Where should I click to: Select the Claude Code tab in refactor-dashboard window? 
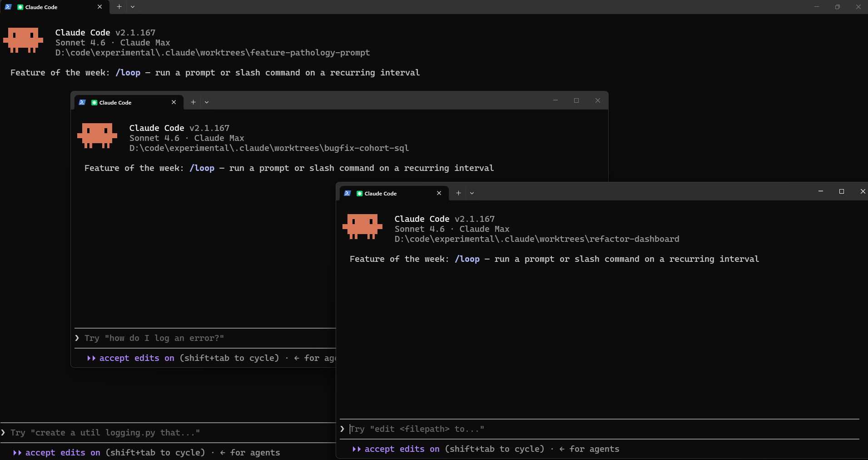pyautogui.click(x=394, y=194)
